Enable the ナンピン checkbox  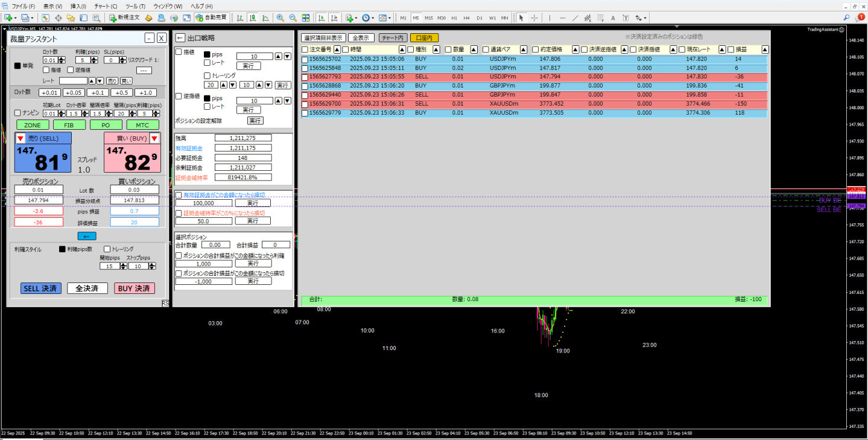pos(17,113)
